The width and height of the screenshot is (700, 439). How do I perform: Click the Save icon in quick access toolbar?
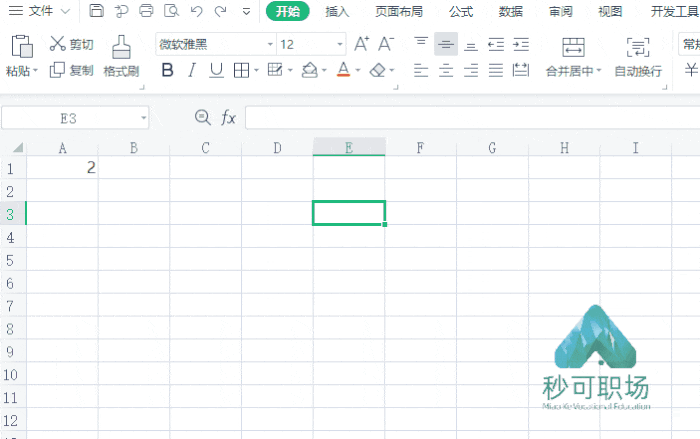(x=96, y=11)
